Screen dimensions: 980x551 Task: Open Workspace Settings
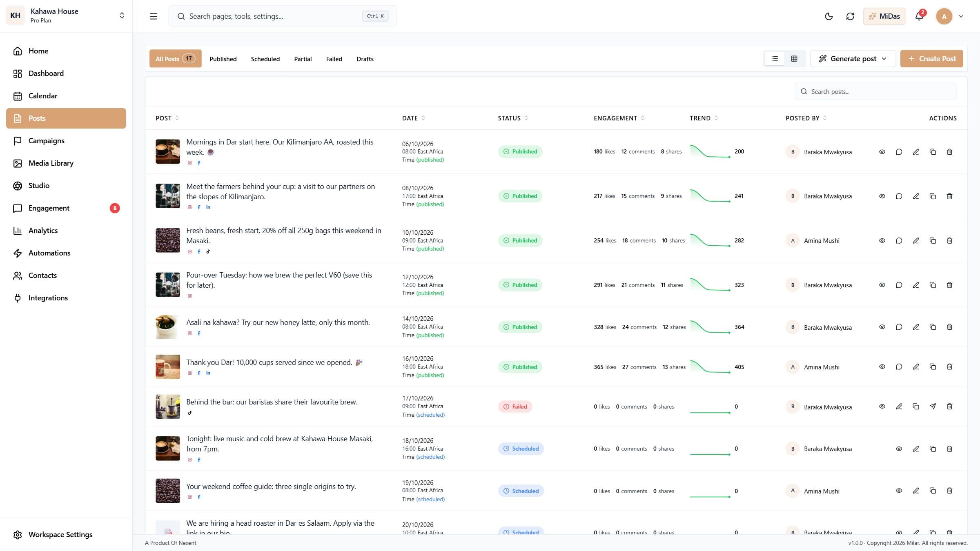point(66,535)
